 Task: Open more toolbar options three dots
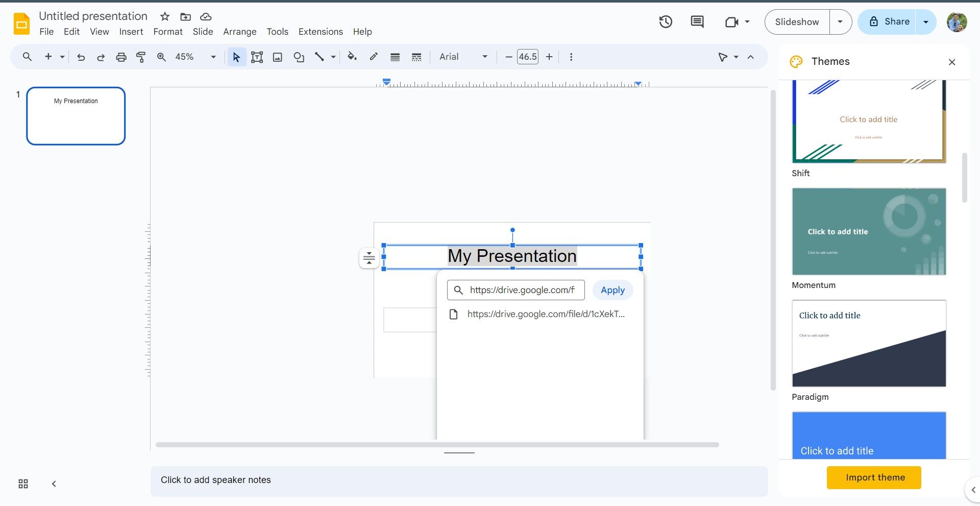pos(571,57)
